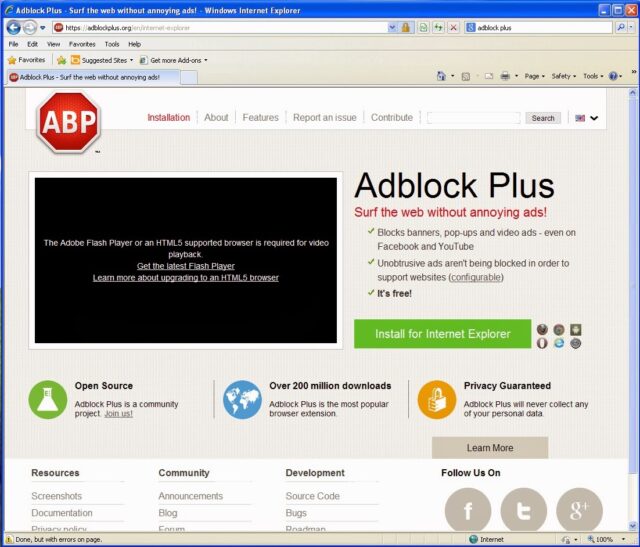The image size is (640, 547).
Task: Select the bottom-right gray browser icon
Action: point(576,343)
